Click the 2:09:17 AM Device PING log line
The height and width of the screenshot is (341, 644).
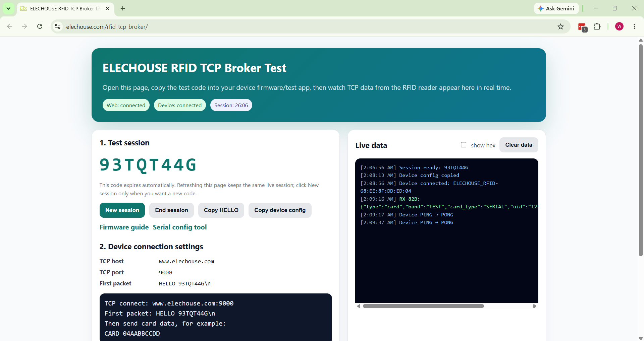pyautogui.click(x=407, y=215)
